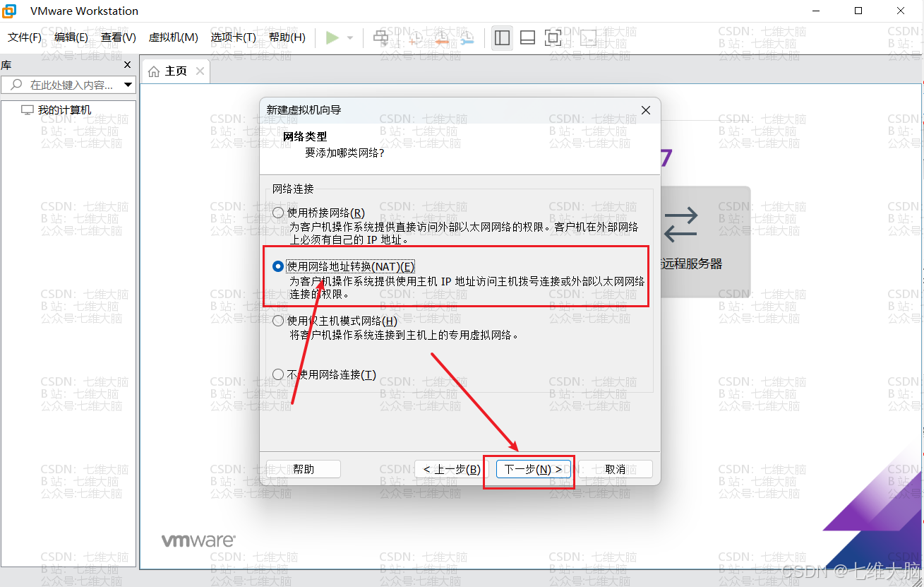Screen dimensions: 924x587
Task: Toggle the thumbnail bar view icon
Action: pyautogui.click(x=527, y=37)
